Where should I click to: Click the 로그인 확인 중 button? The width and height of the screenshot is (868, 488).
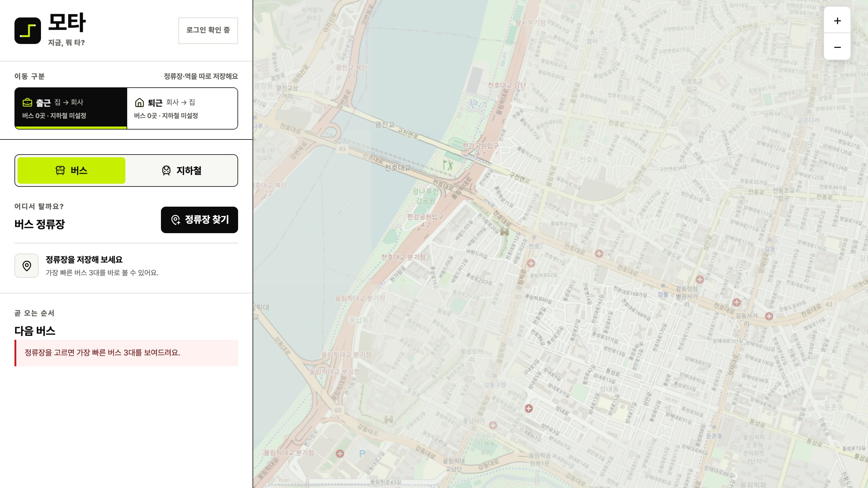pos(208,30)
